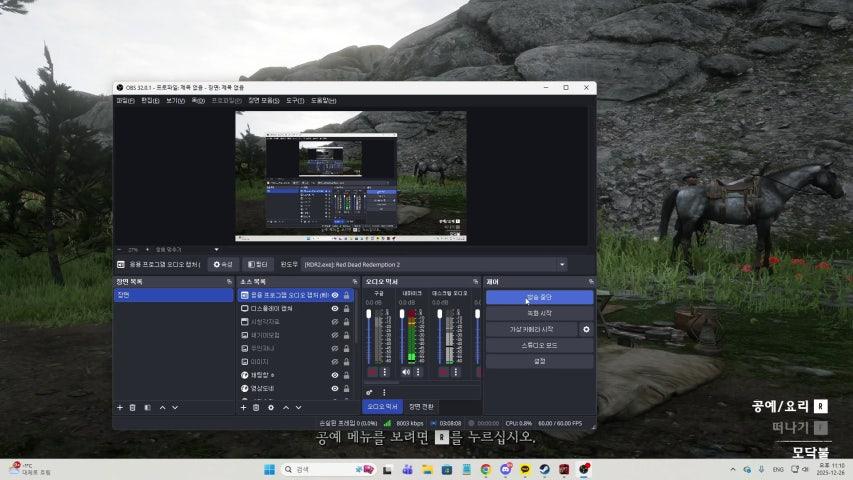Hide the 디스플레이 캡쳐 source via eye icon
This screenshot has width=853, height=480.
coord(335,309)
